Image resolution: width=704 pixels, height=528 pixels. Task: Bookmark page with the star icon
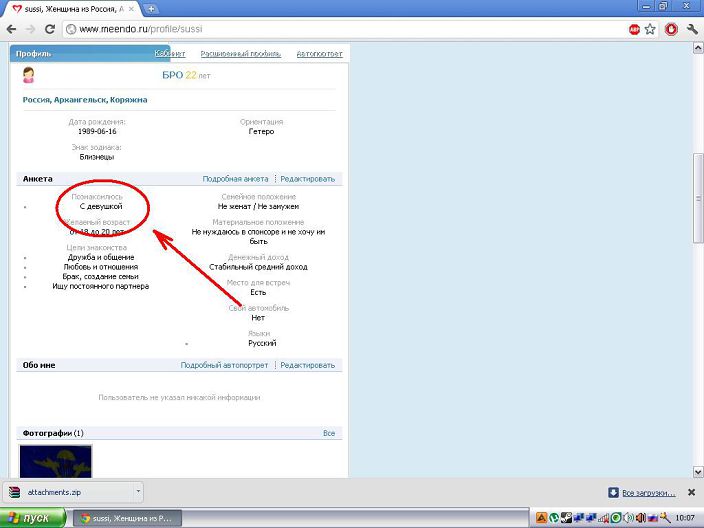(x=651, y=29)
